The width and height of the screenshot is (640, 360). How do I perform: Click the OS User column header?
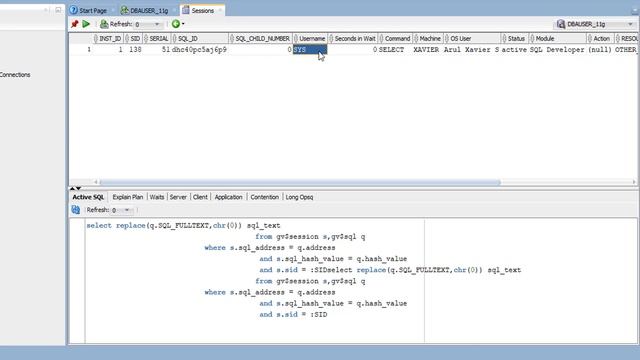click(x=472, y=38)
